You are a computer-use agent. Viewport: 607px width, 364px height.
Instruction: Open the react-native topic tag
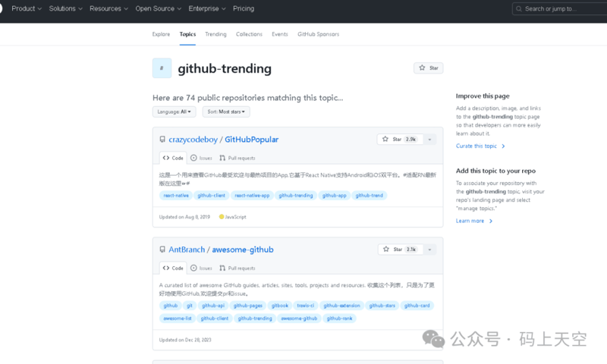(x=176, y=196)
